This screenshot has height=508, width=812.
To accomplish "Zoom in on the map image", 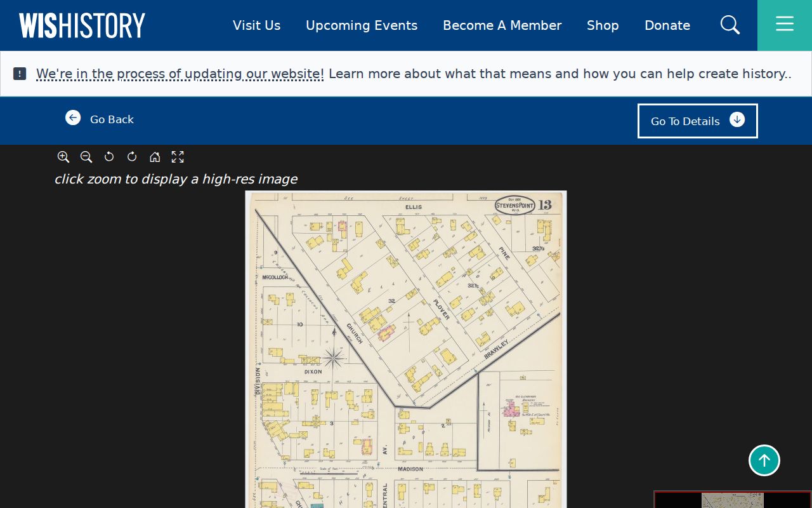I will (63, 157).
